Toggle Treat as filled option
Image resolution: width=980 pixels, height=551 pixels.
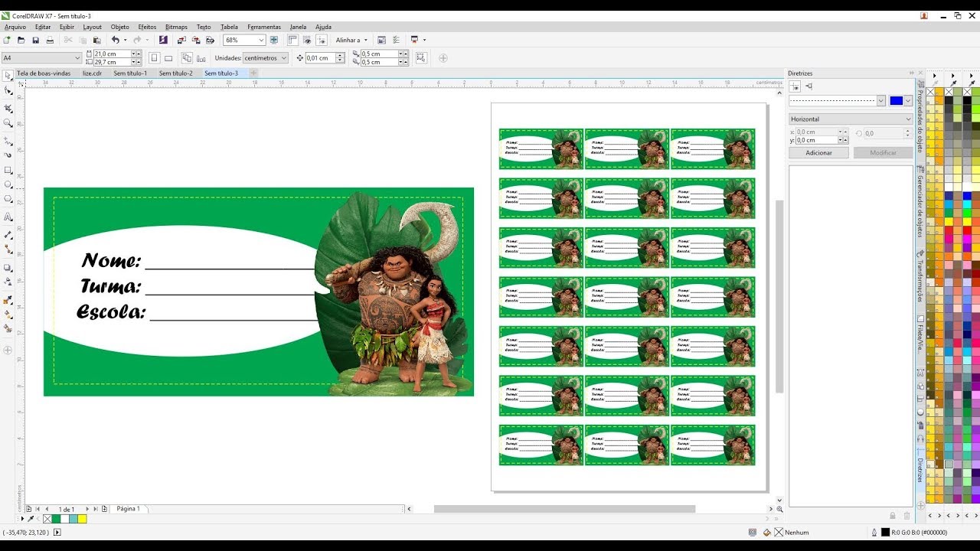[x=420, y=58]
